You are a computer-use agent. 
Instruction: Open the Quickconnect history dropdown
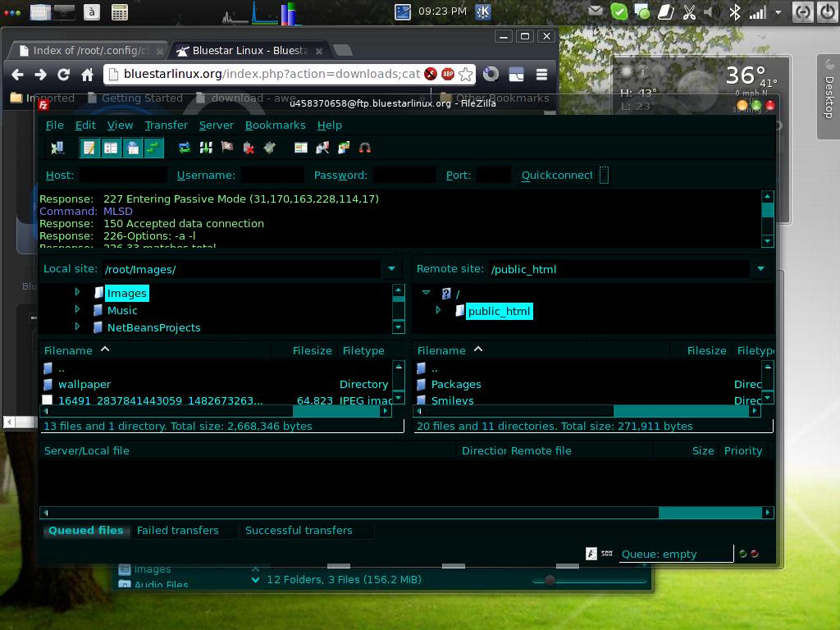click(604, 176)
